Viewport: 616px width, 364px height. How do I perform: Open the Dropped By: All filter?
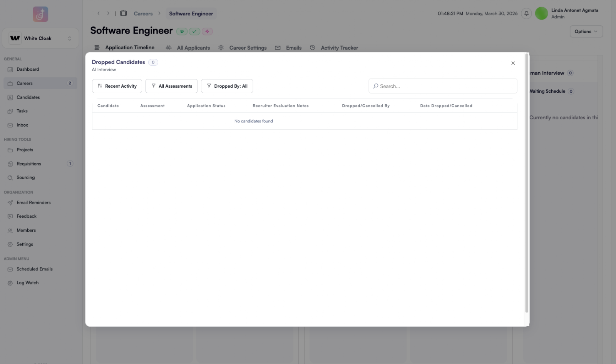tap(227, 86)
